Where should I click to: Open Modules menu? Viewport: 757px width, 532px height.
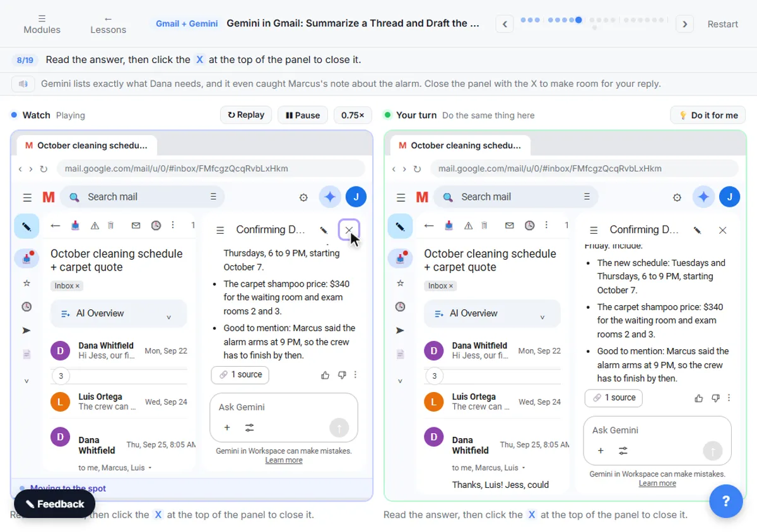click(x=42, y=24)
